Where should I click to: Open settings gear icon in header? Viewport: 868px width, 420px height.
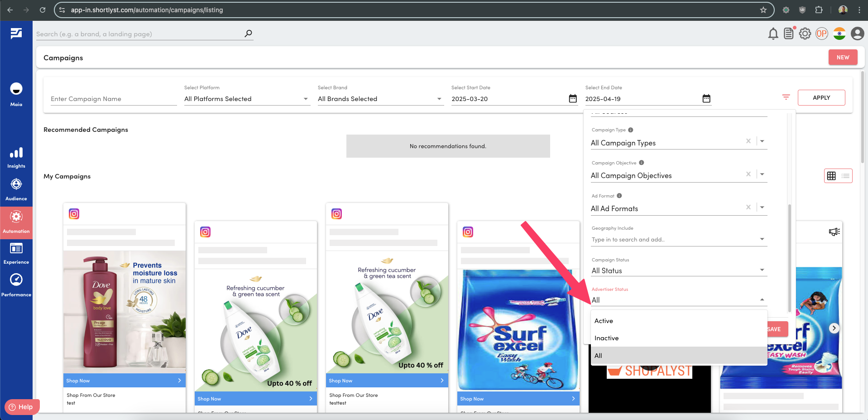tap(805, 34)
